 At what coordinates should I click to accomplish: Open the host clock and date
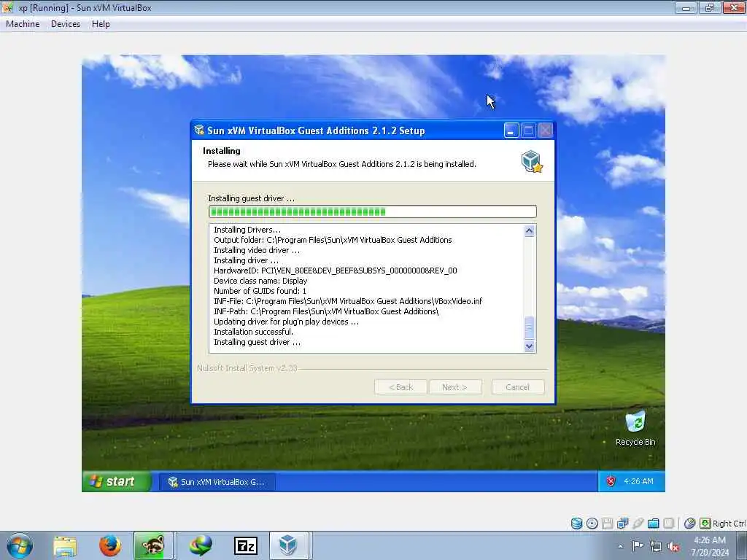coord(710,546)
